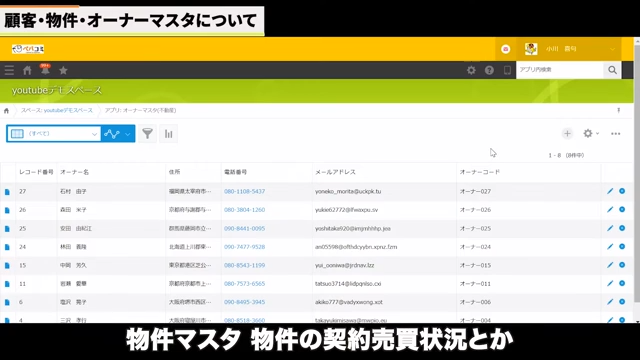Image resolution: width=640 pixels, height=360 pixels.
Task: Add a new record with the plus icon
Action: (567, 133)
